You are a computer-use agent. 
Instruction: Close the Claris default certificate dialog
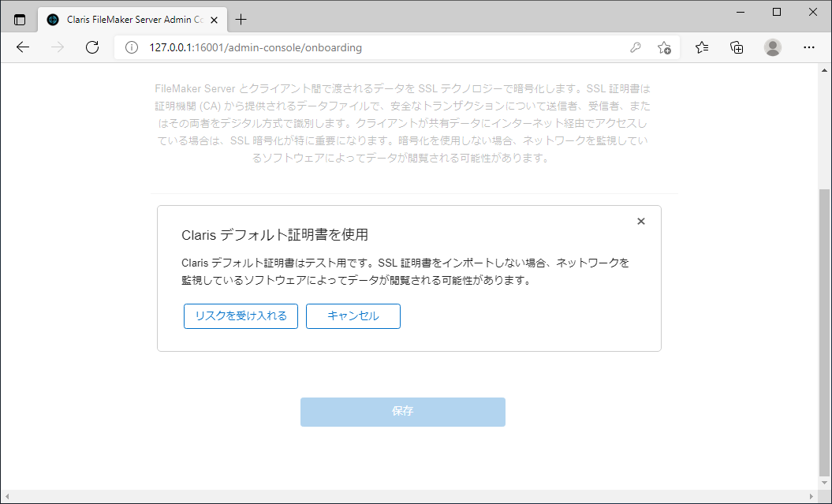640,221
